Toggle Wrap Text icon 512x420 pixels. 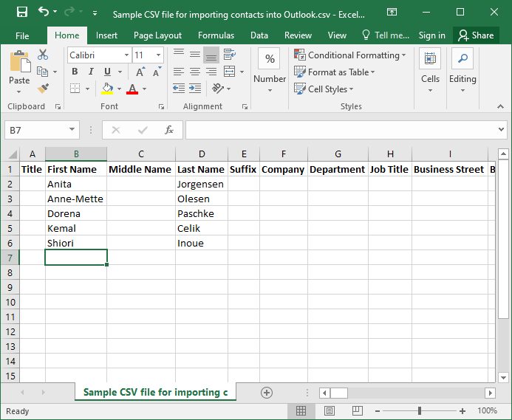point(230,55)
